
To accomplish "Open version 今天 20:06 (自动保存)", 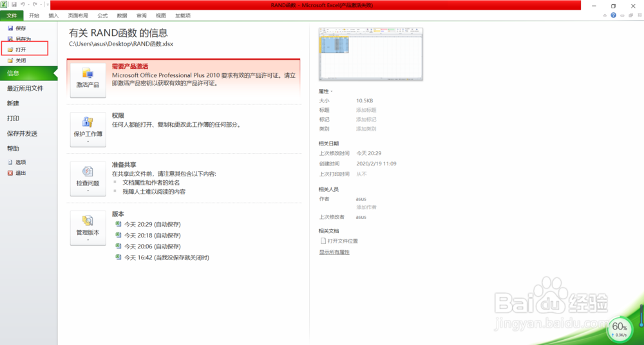I will (x=148, y=247).
